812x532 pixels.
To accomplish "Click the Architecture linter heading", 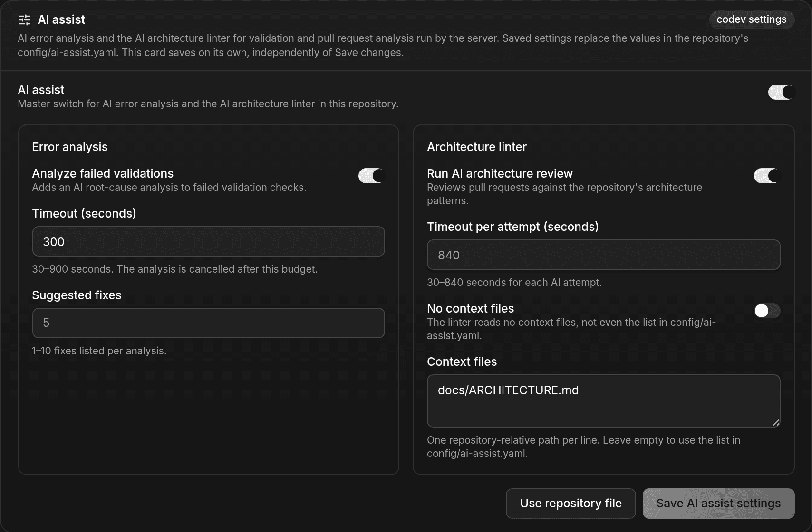I will [x=477, y=147].
